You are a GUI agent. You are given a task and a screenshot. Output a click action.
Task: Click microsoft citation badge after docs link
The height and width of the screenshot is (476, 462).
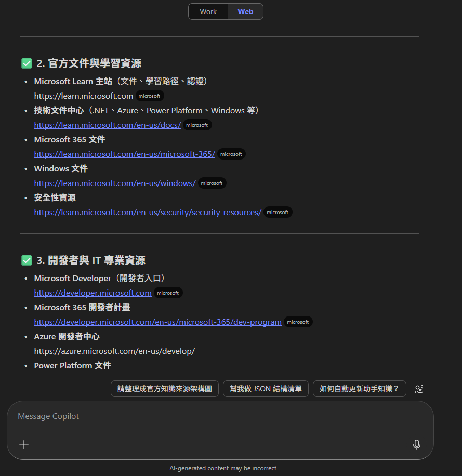[x=197, y=125]
